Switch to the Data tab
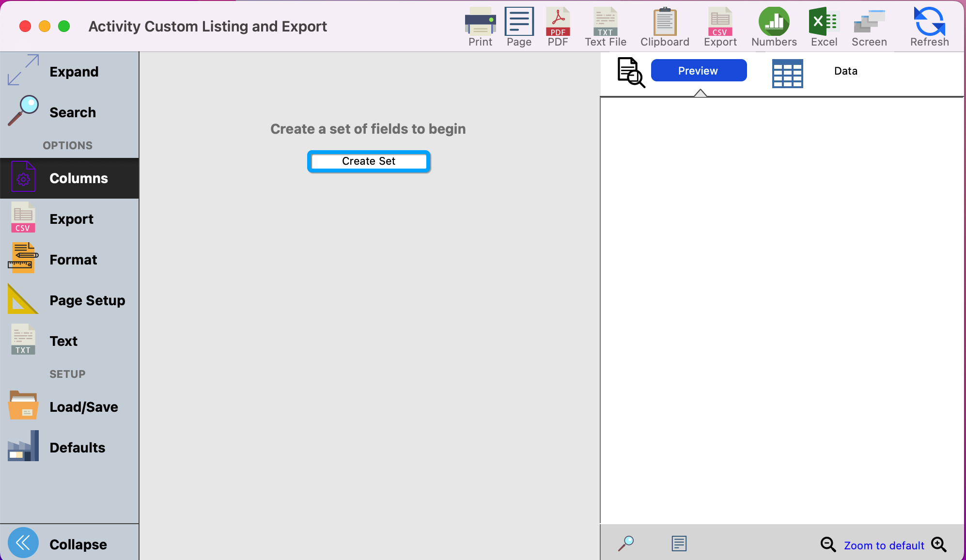The width and height of the screenshot is (966, 560). (x=845, y=71)
